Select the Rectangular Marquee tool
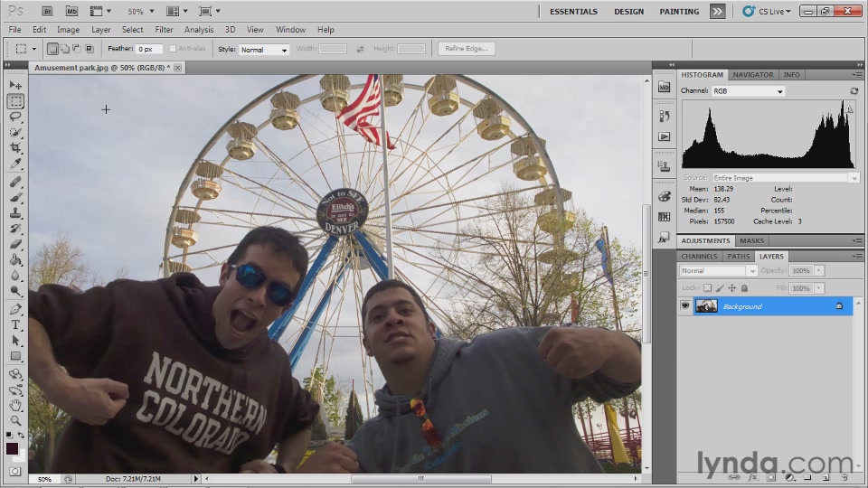Screen dimensions: 868x488 15,101
